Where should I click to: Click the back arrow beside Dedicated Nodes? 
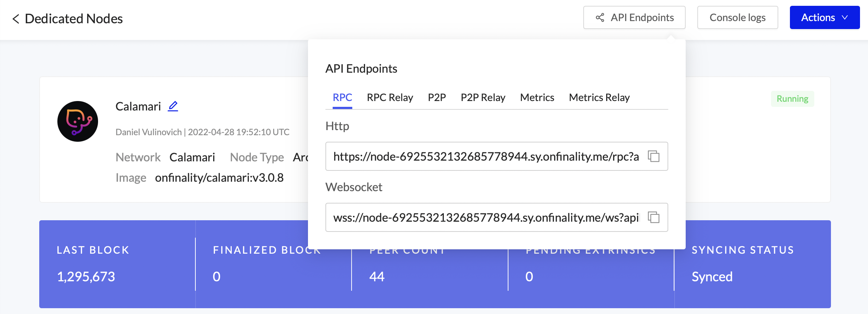click(x=16, y=19)
